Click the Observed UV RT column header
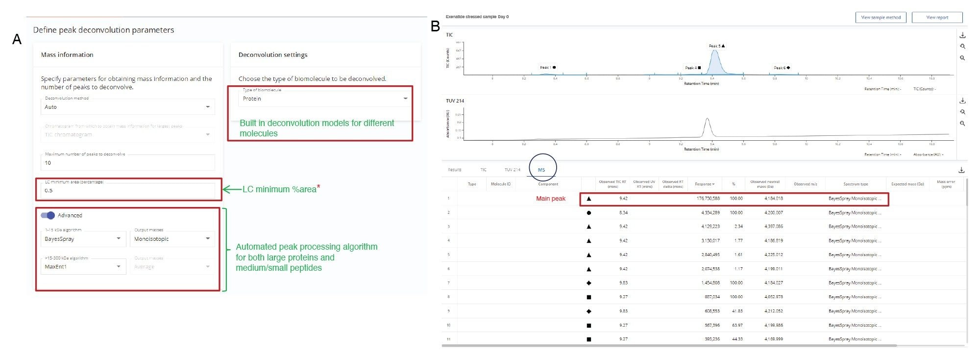The image size is (980, 361). tap(644, 184)
